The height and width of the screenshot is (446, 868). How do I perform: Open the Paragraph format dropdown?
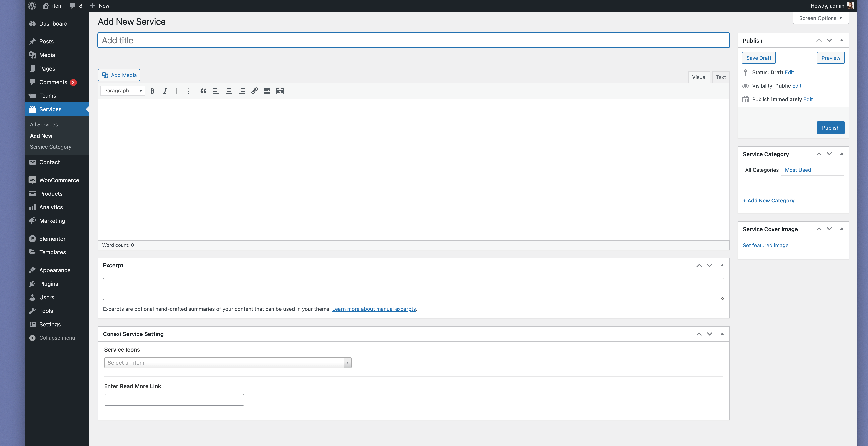click(x=123, y=91)
